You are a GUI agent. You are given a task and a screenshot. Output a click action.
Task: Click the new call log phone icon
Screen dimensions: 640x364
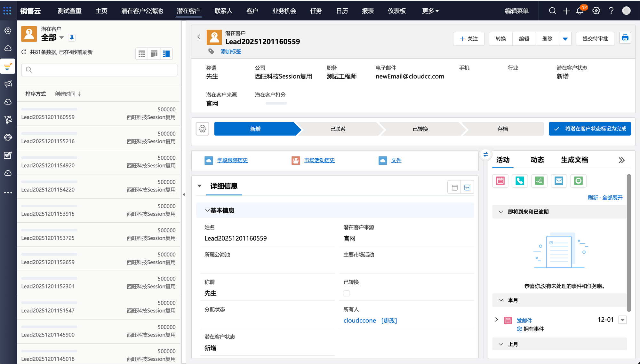(x=520, y=181)
